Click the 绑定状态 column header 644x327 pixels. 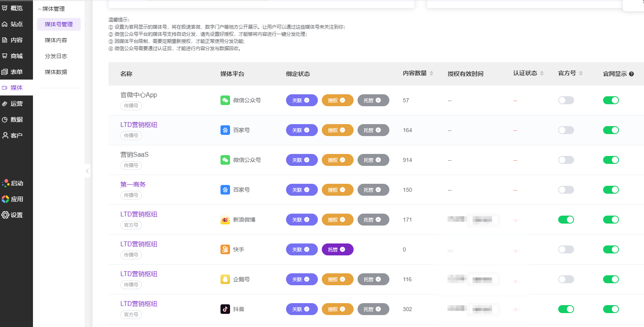click(x=298, y=74)
